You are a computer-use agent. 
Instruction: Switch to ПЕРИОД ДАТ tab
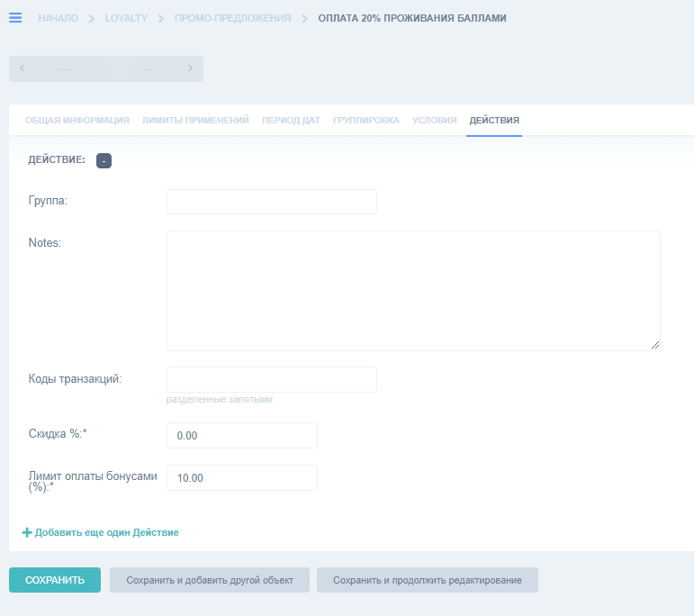point(291,120)
